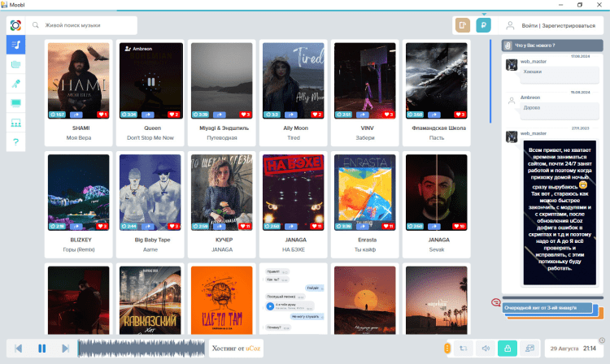Click the chat messages icon in player bar
Screen dimensions: 610x364
point(529,349)
